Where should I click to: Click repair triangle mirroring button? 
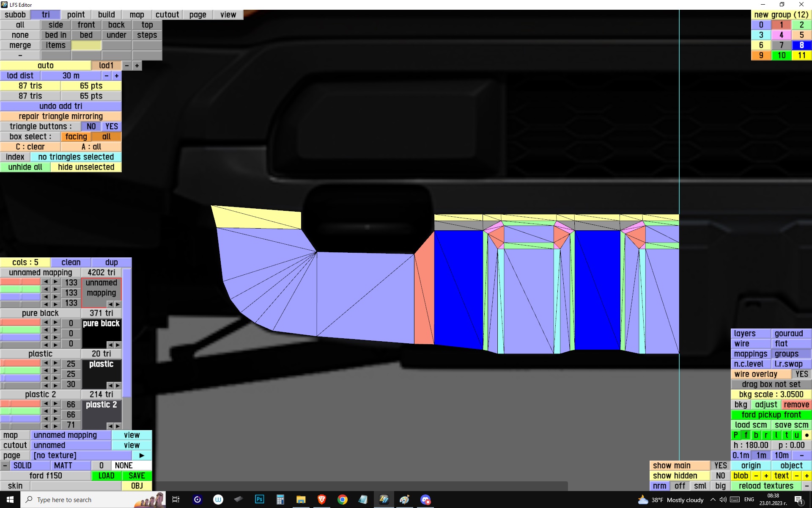[x=61, y=116]
